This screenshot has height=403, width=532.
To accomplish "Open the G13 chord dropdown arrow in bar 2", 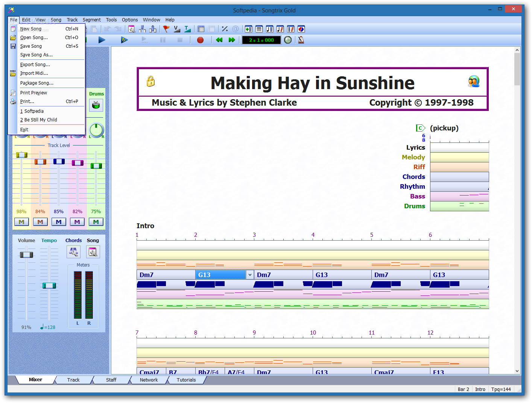I will pyautogui.click(x=250, y=275).
